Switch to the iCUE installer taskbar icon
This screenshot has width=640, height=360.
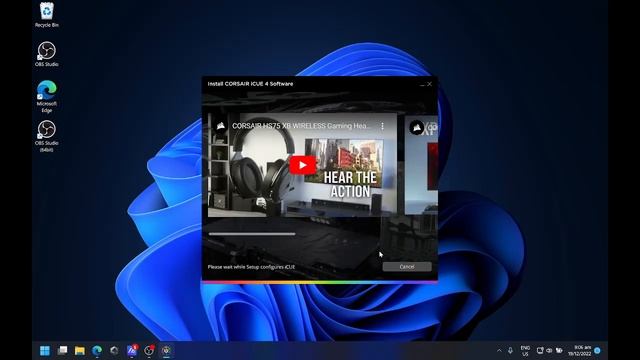(x=167, y=351)
